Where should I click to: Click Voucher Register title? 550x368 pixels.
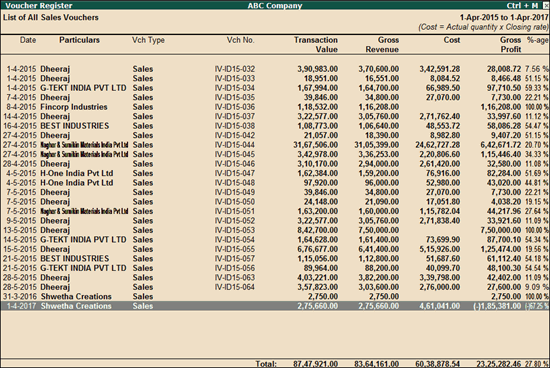(39, 5)
